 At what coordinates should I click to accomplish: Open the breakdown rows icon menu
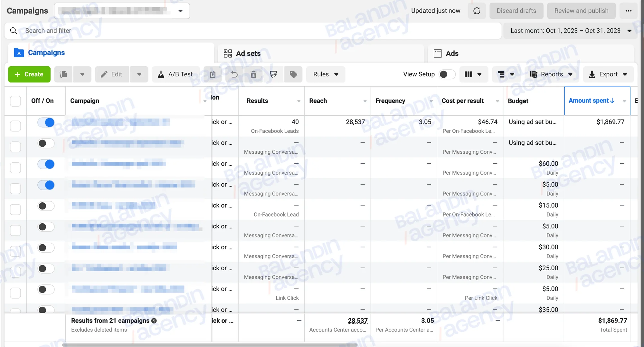506,74
